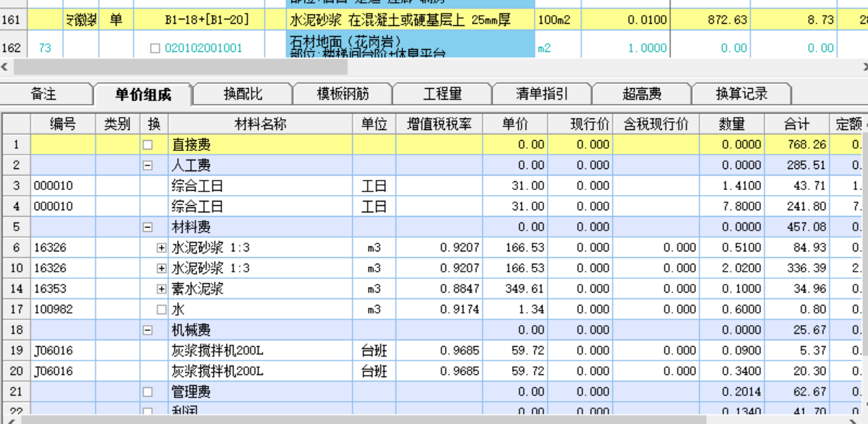Click the 管理费 rate 0.2014
Viewport: 868px width, 424px height.
pos(731,391)
